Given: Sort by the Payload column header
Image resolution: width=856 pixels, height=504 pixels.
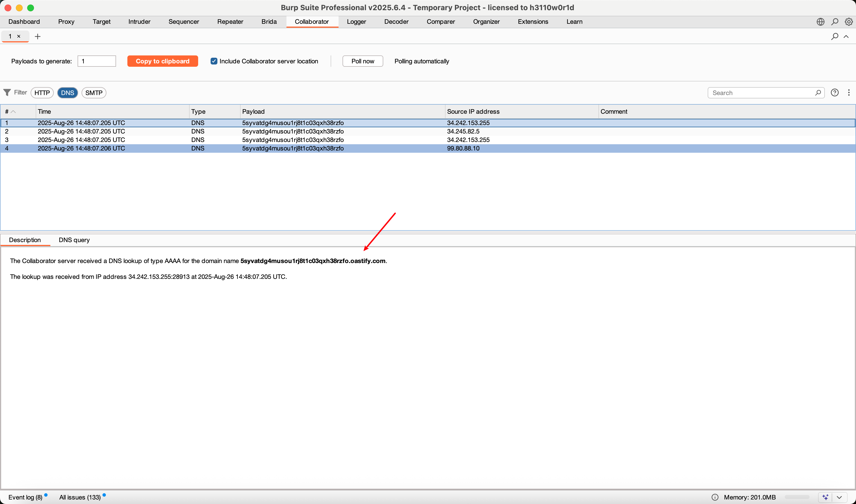Looking at the screenshot, I should (x=343, y=111).
